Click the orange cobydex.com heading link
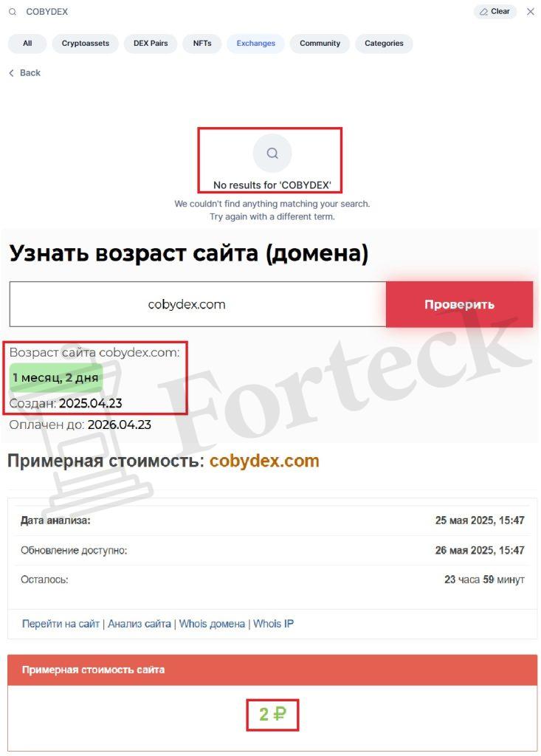This screenshot has height=756, width=541. tap(264, 461)
